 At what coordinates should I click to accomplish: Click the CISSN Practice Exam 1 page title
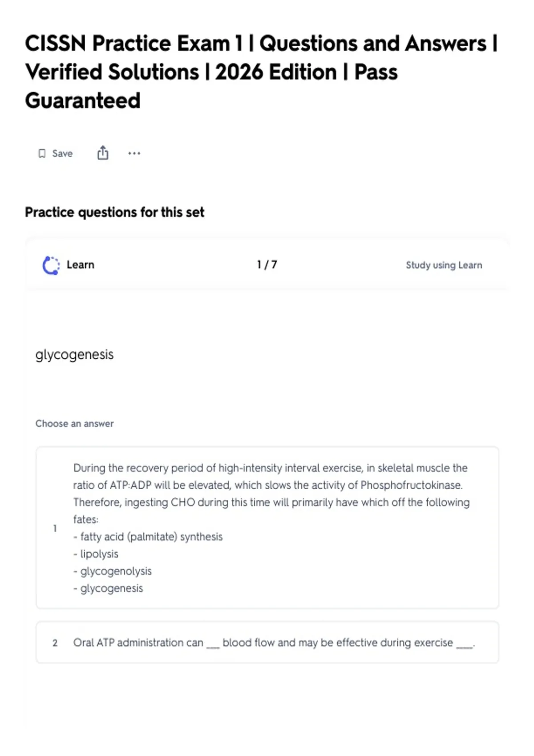[x=261, y=72]
